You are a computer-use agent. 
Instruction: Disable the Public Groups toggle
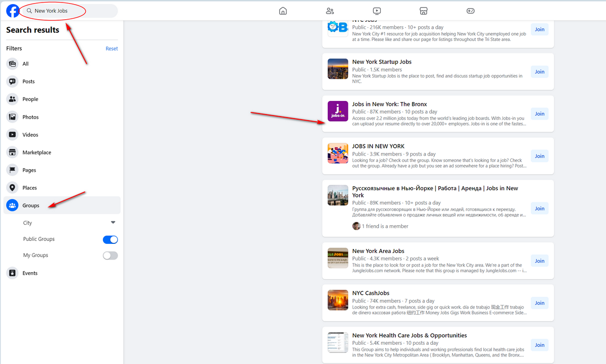point(110,239)
